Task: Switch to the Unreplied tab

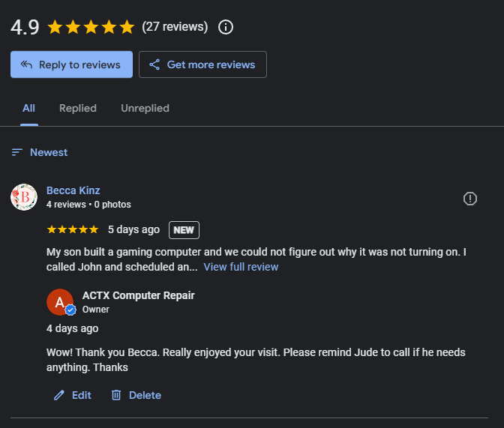Action: click(x=145, y=108)
